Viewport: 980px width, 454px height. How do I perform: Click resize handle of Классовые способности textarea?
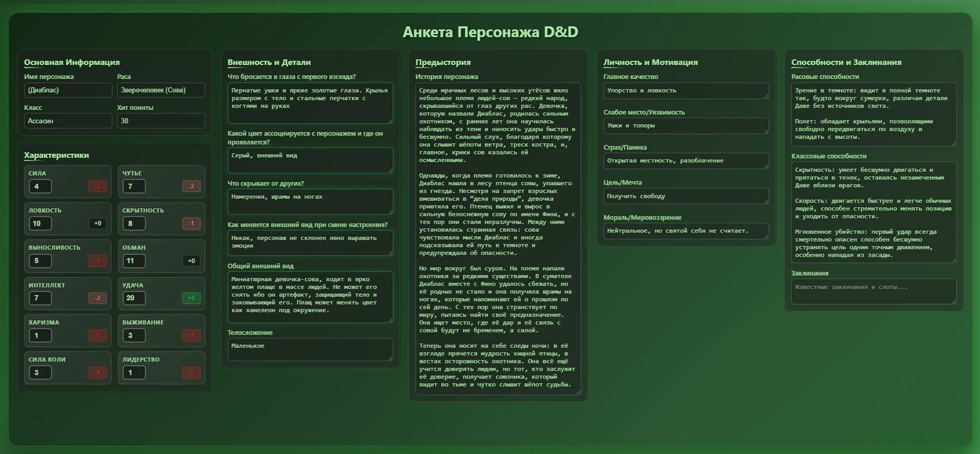[954, 260]
